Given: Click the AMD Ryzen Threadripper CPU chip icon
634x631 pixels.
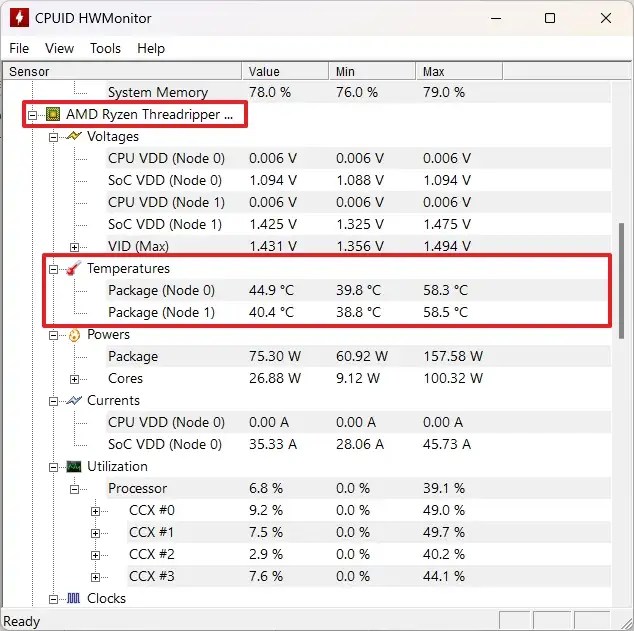Looking at the screenshot, I should pyautogui.click(x=53, y=114).
